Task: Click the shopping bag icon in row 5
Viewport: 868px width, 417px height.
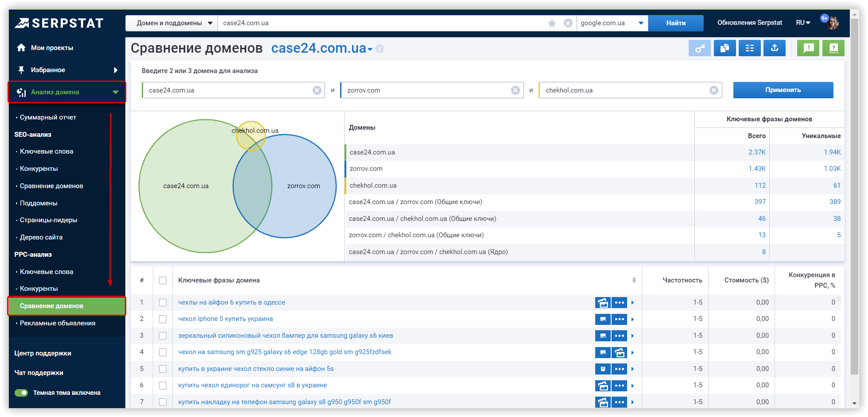Action: coord(603,369)
